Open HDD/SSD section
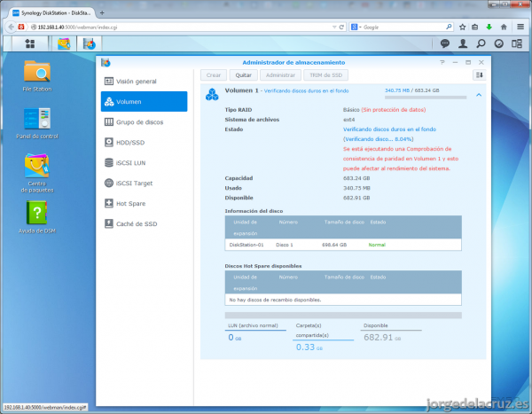 (144, 142)
